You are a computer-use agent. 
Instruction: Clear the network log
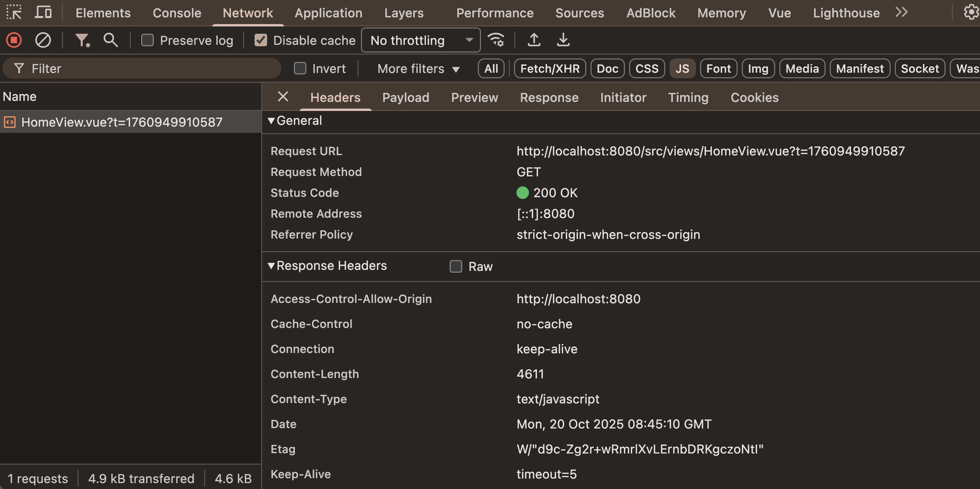click(x=43, y=40)
